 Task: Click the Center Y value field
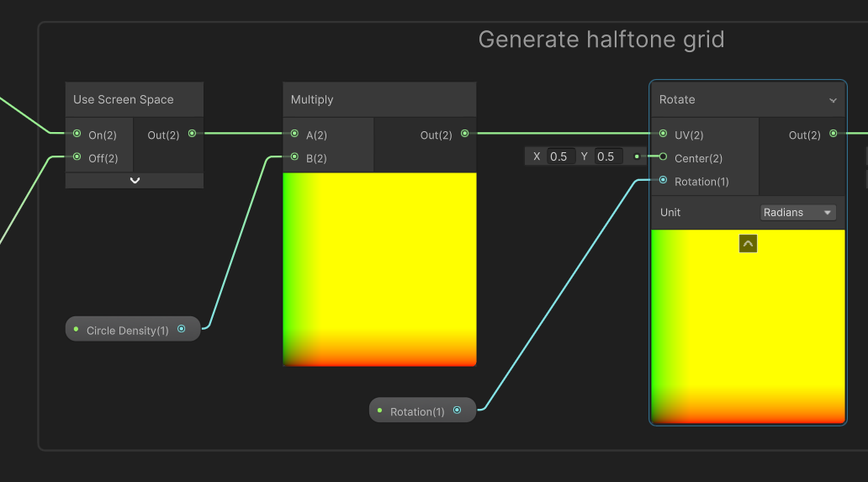coord(606,156)
